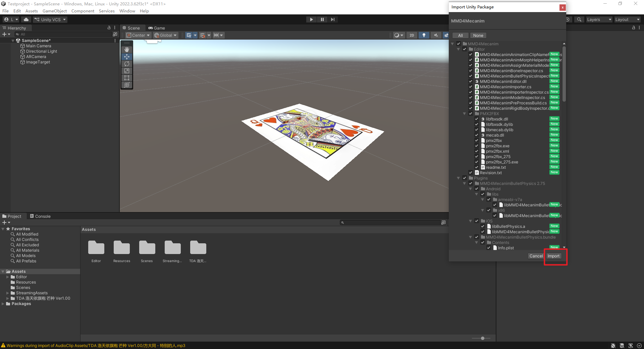The height and width of the screenshot is (349, 644).
Task: Close the Import Unity Package dialog
Action: [x=562, y=7]
